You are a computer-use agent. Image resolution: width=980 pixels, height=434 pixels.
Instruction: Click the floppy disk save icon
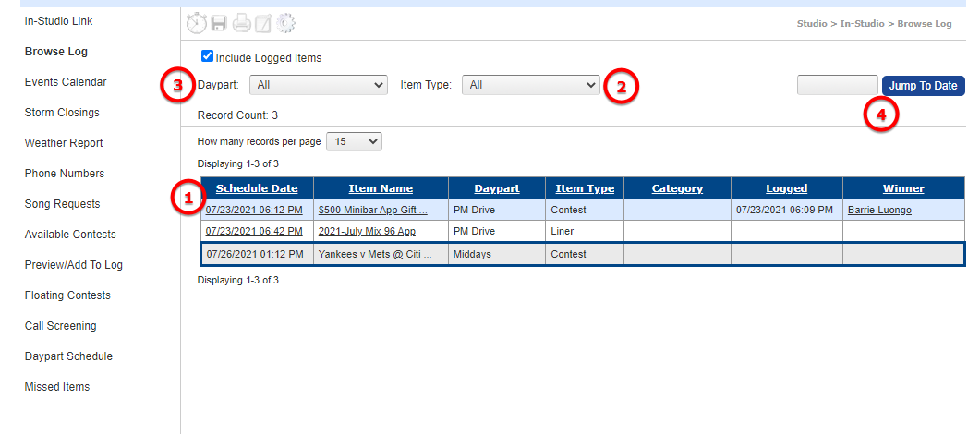coord(219,24)
